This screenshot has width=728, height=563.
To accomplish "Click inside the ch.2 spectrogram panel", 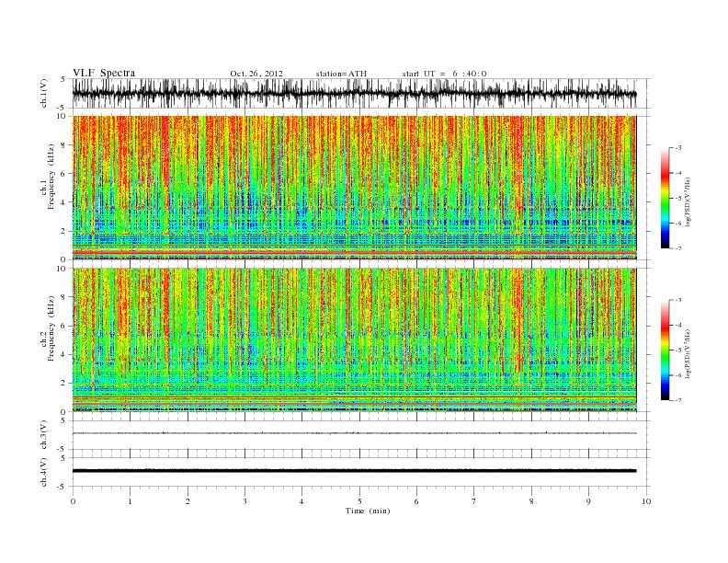I will click(x=354, y=339).
